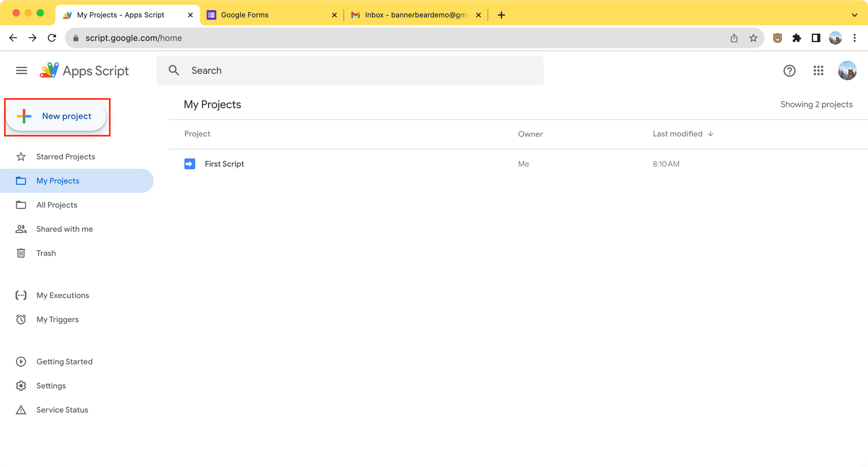Click the First Script project icon
The height and width of the screenshot is (467, 868).
(190, 164)
